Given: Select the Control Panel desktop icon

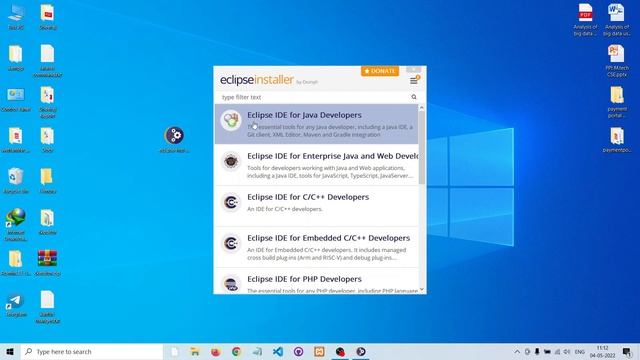Looking at the screenshot, I should click(16, 99).
